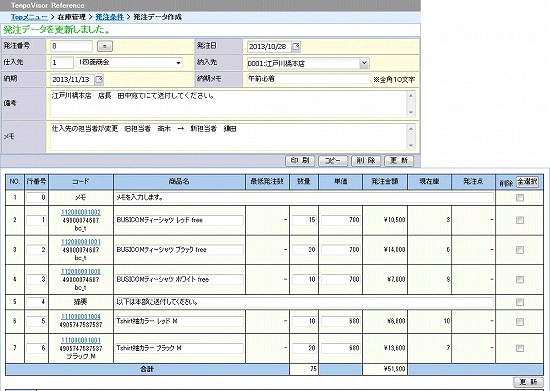Click the メモ textarea scroll-up arrow
The image size is (550, 391).
[411, 129]
